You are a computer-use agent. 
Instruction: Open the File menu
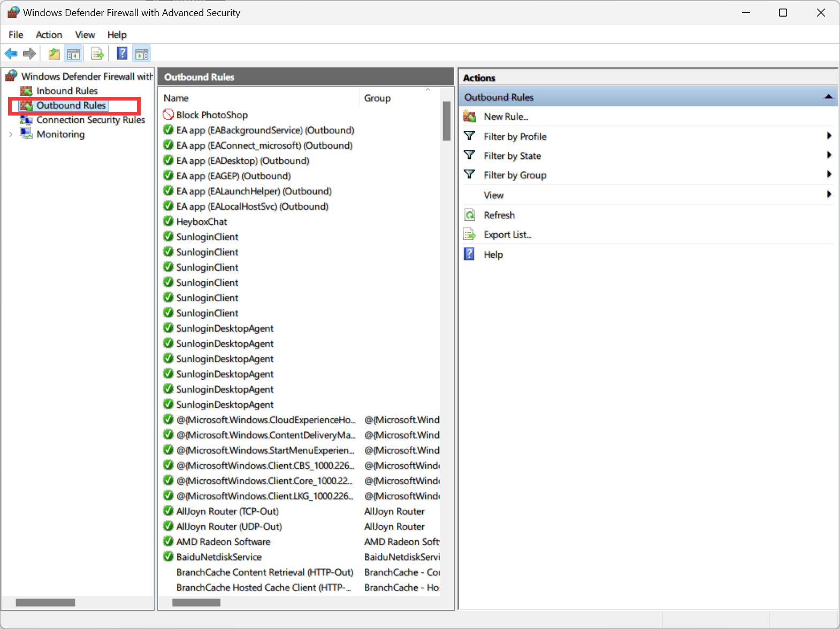[x=16, y=35]
